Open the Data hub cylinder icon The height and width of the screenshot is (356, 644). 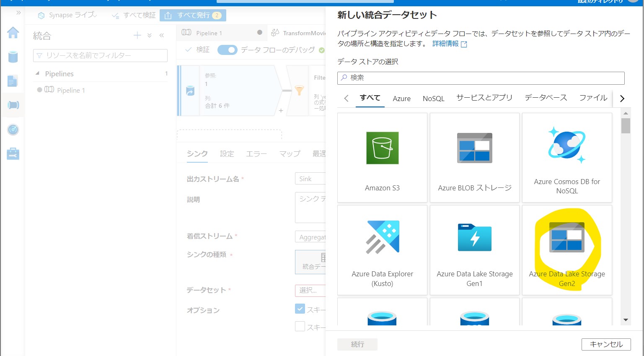click(13, 57)
